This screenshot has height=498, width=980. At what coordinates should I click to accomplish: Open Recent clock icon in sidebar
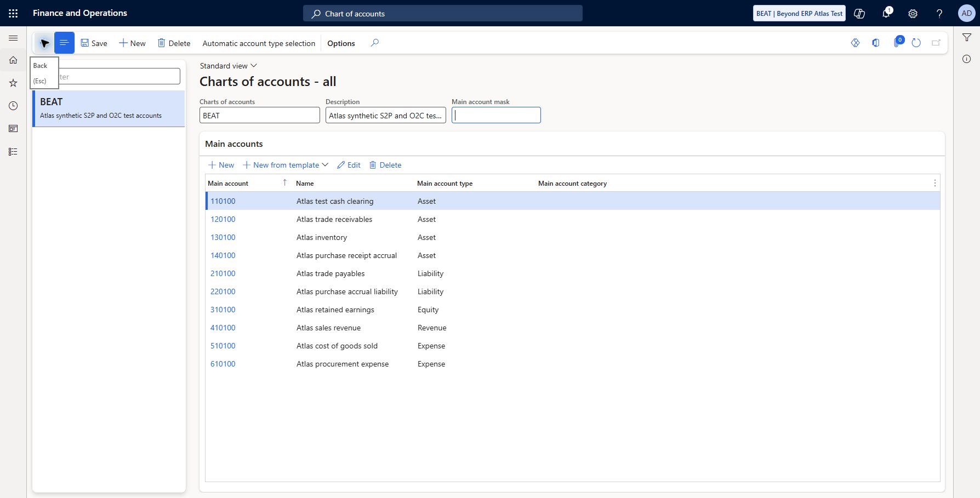click(x=13, y=106)
